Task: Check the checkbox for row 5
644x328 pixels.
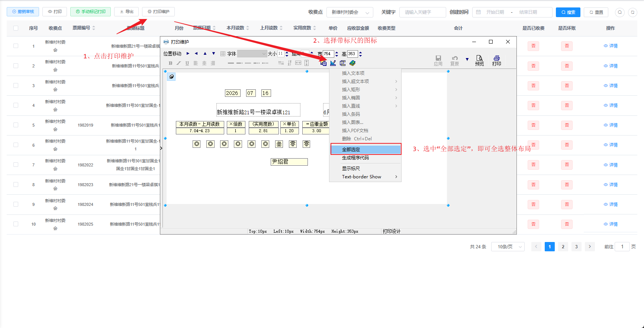Action: pos(16,125)
